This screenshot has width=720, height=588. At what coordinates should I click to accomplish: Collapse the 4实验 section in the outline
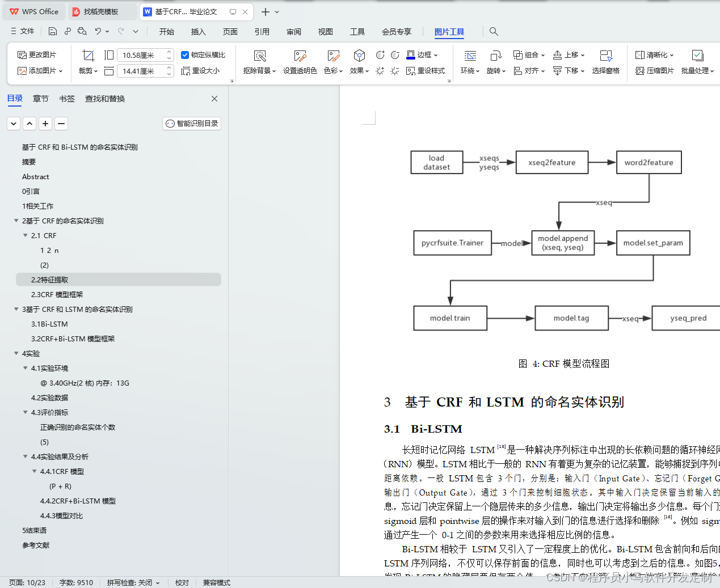[16, 353]
